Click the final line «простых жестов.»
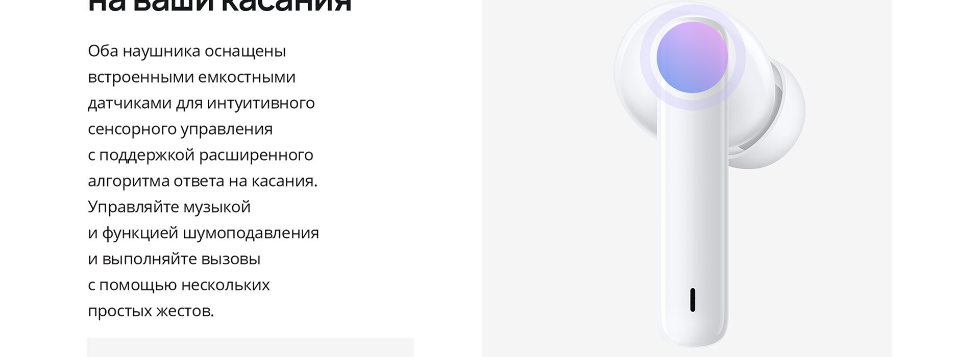Screen dimensions: 980x357 151,311
